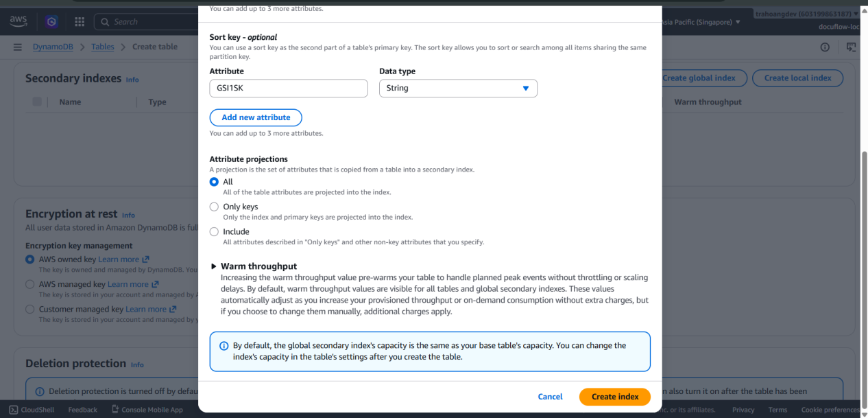The image size is (868, 418).
Task: Click the Add new attribute button
Action: pyautogui.click(x=256, y=117)
